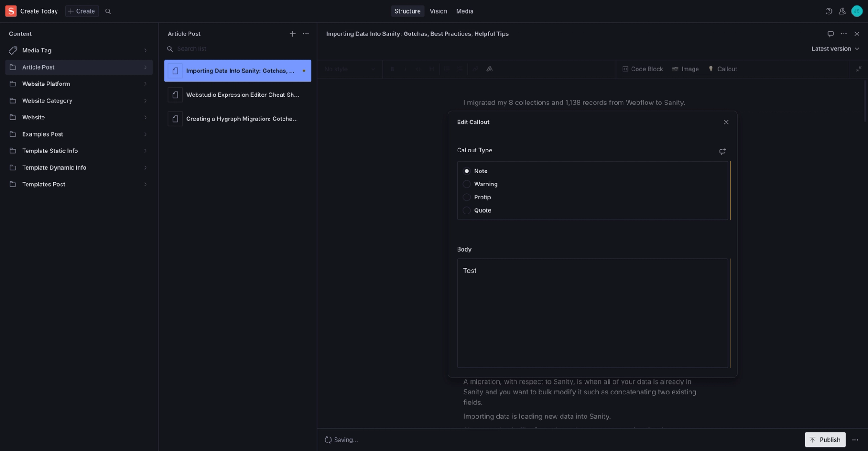868x451 pixels.
Task: Open Templates Post content type
Action: (x=79, y=185)
